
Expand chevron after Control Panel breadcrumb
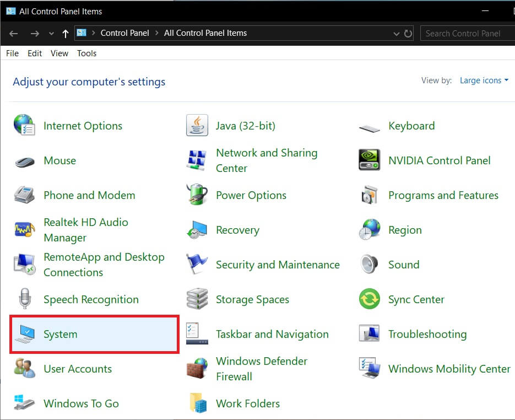click(x=156, y=33)
